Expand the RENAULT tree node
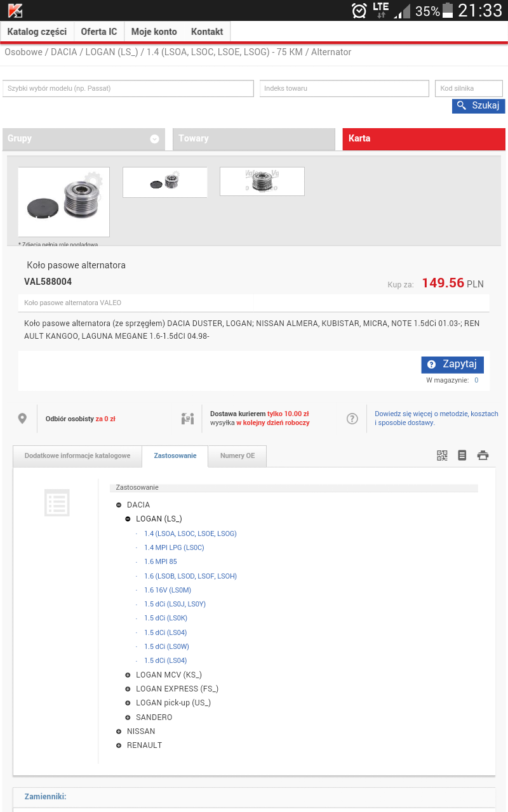This screenshot has height=812, width=508. (119, 745)
